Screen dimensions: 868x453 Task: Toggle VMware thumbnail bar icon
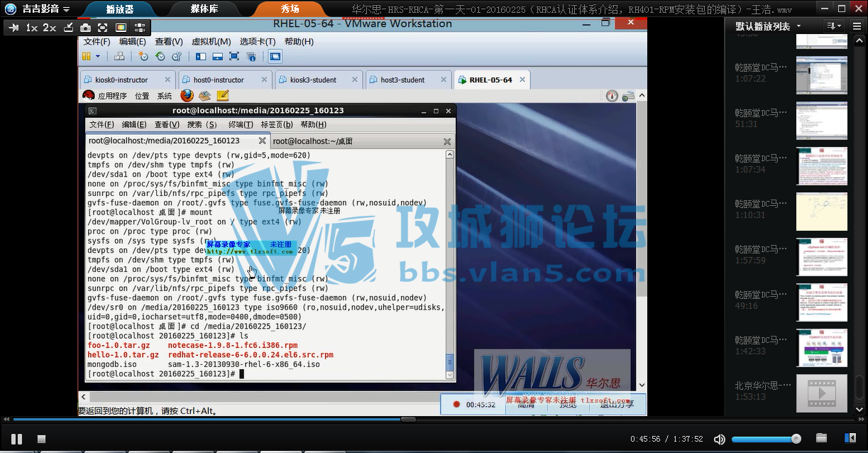point(218,57)
